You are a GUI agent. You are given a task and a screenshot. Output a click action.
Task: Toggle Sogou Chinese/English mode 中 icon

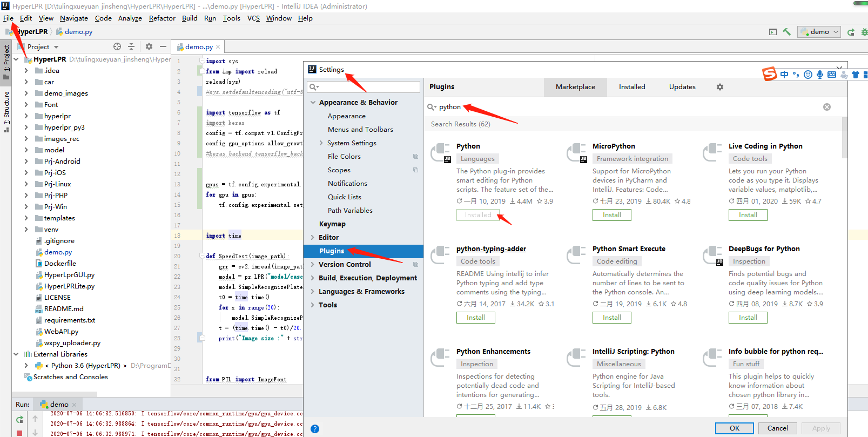(784, 75)
